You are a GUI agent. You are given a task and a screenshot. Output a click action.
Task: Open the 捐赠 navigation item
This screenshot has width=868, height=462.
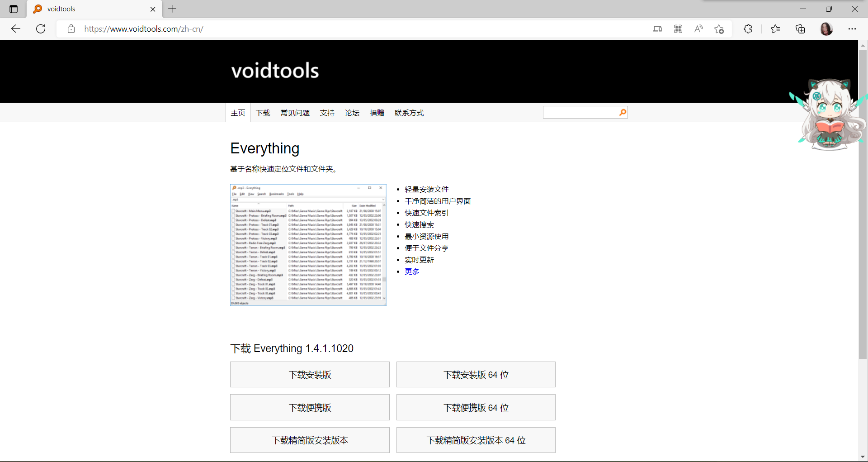pos(377,113)
